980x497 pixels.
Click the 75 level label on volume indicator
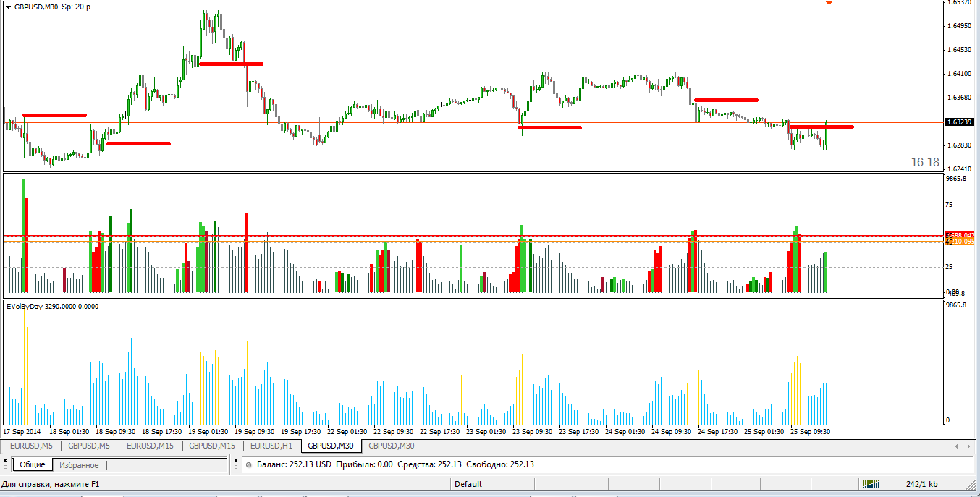pyautogui.click(x=950, y=205)
